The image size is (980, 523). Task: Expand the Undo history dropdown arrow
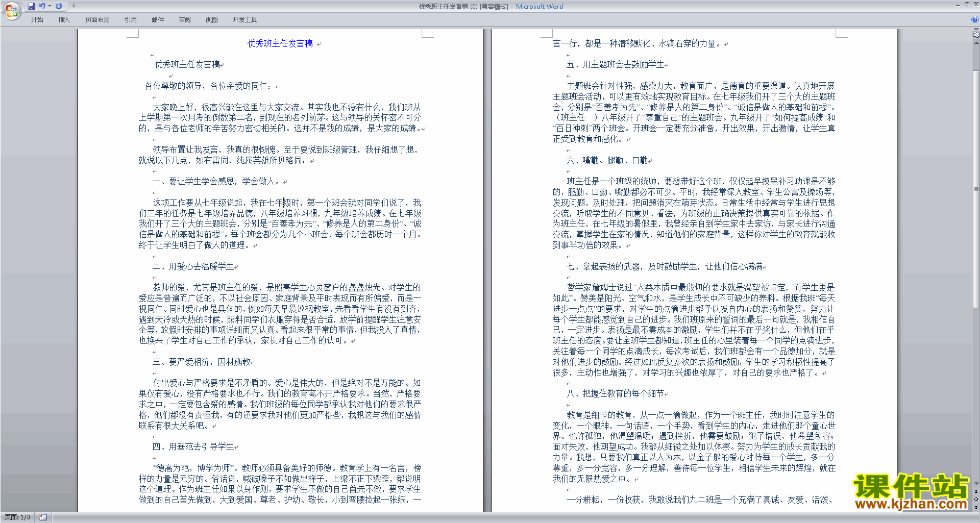coord(50,6)
